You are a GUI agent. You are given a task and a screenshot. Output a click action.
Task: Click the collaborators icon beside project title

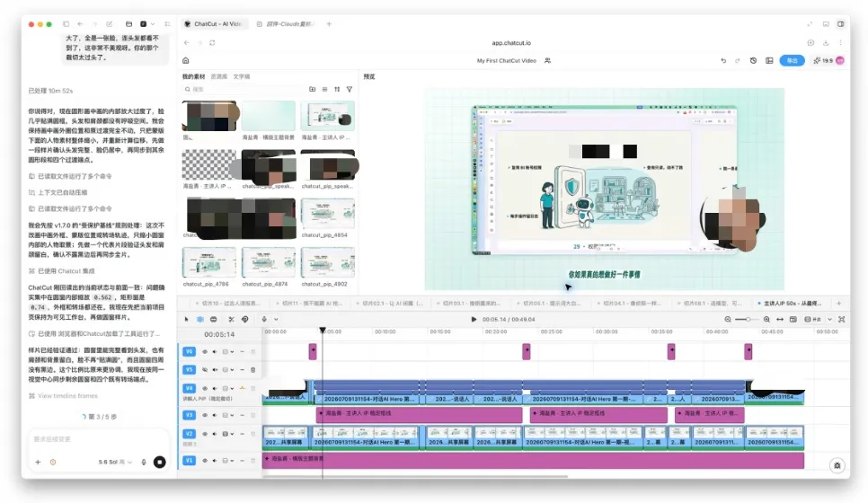coord(547,60)
